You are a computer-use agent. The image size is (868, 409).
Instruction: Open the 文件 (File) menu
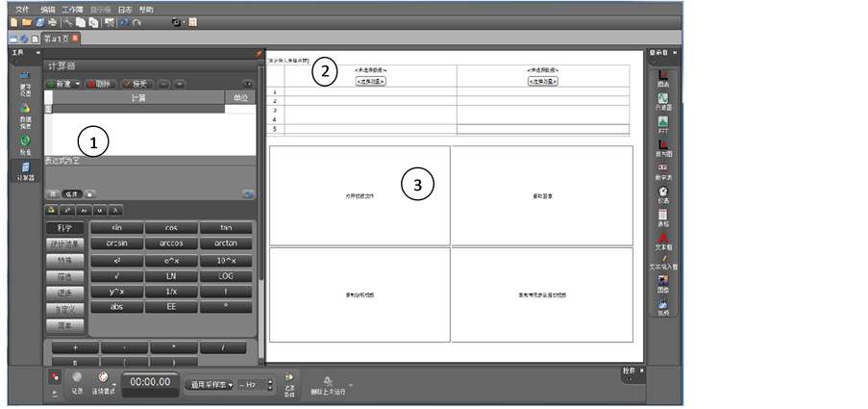(22, 8)
